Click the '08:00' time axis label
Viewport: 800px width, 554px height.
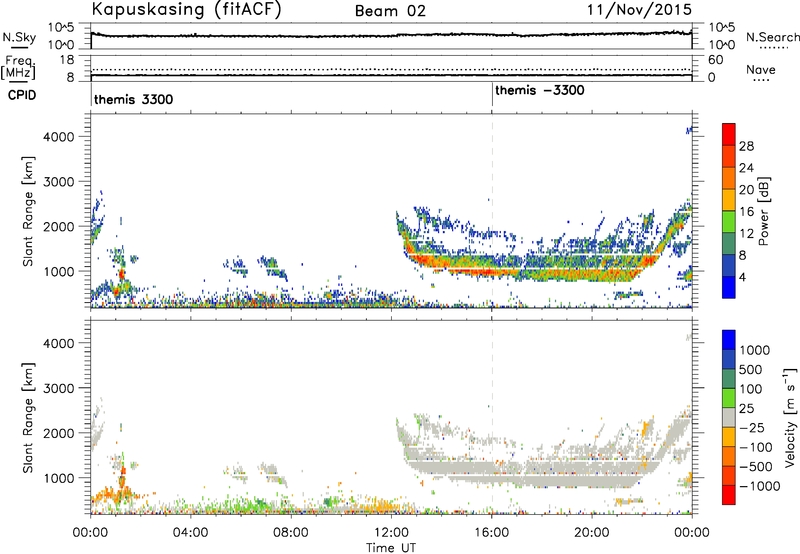pos(290,533)
